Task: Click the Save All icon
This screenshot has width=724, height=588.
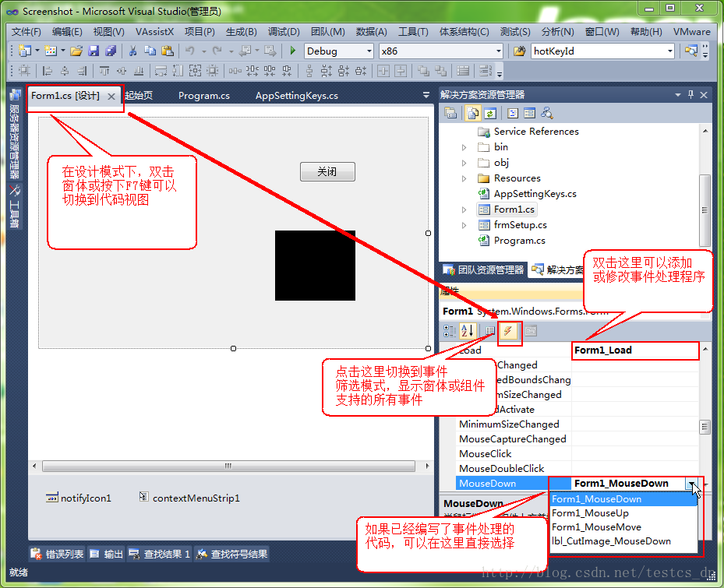Action: [x=111, y=51]
